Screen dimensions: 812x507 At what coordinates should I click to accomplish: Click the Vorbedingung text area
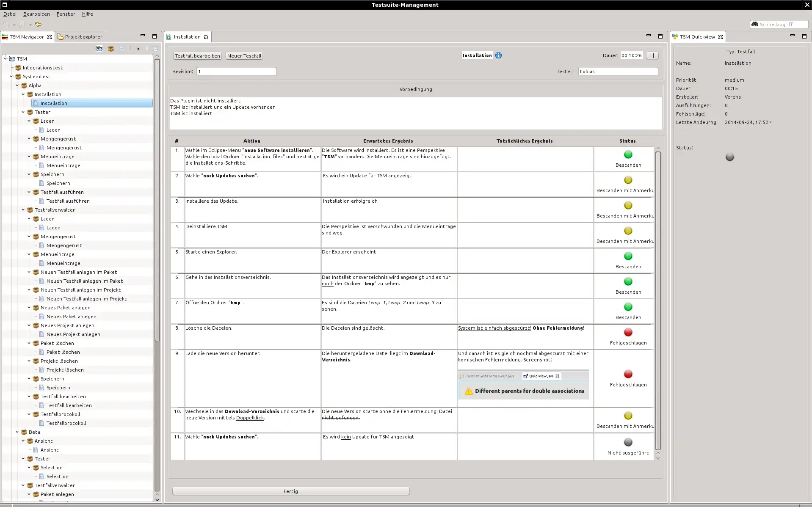[416, 113]
